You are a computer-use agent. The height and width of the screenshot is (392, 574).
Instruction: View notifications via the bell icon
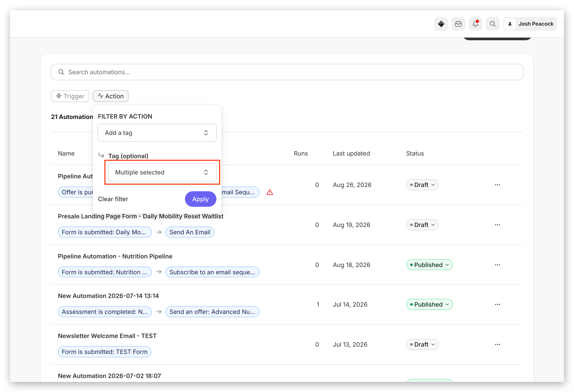pyautogui.click(x=475, y=24)
